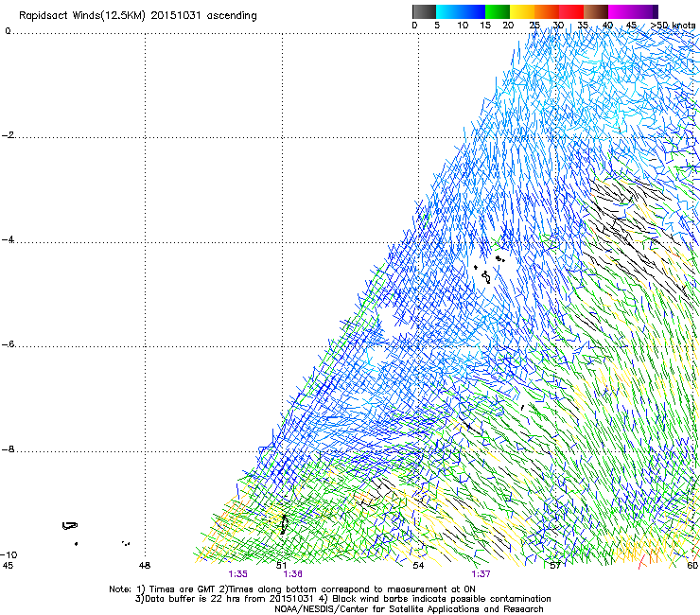Click the brown 35-40 knots swatch
Image resolution: width=700 pixels, height=615 pixels.
pos(596,11)
